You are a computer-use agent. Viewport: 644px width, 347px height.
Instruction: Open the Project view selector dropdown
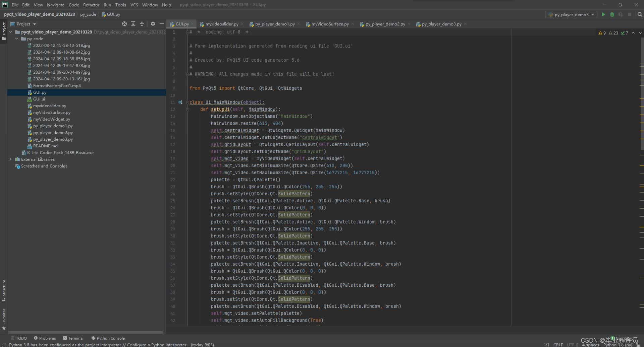(23, 24)
